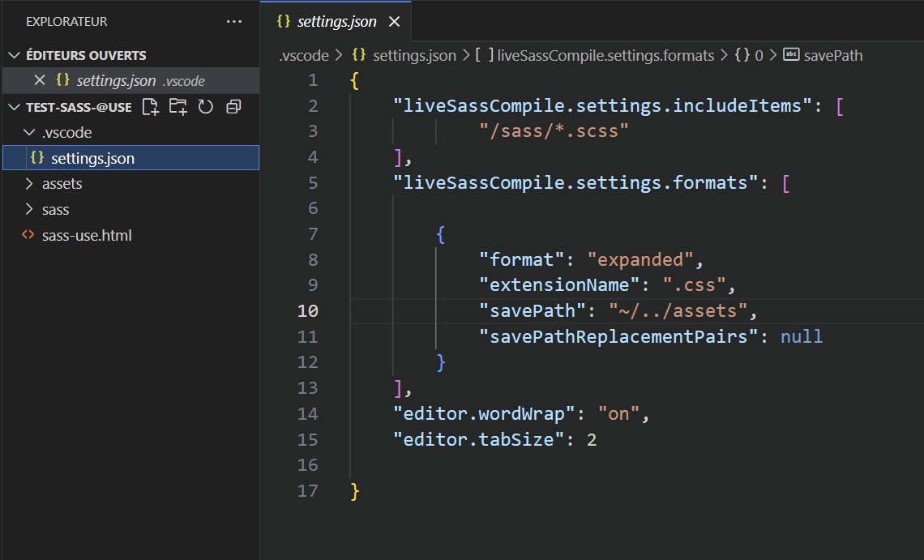Click line number 17 in the gutter
The image size is (924, 560).
point(308,490)
